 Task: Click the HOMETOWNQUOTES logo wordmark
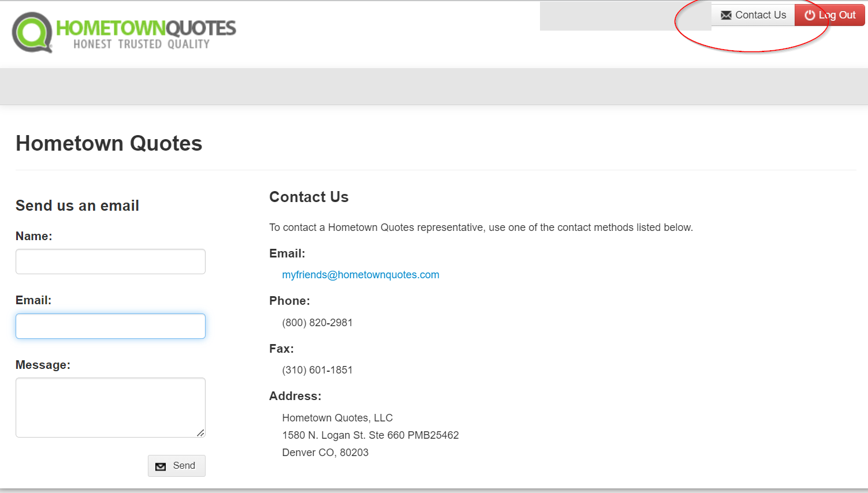pos(146,28)
